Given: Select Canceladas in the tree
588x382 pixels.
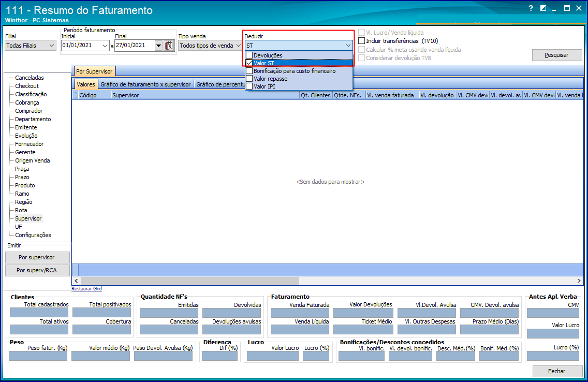Looking at the screenshot, I should pos(30,78).
